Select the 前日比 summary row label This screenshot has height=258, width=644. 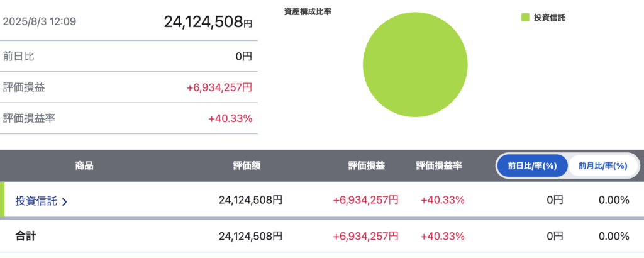(x=19, y=56)
